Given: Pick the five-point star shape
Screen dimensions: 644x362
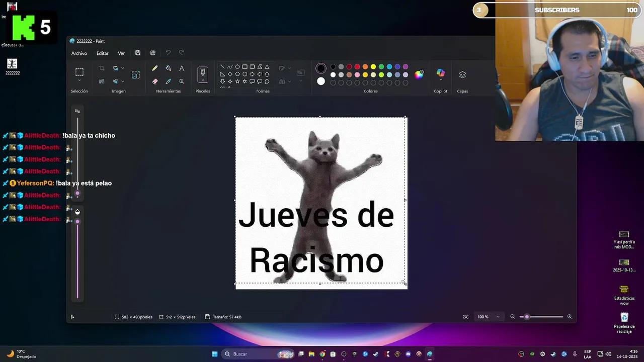Looking at the screenshot, I should click(237, 81).
